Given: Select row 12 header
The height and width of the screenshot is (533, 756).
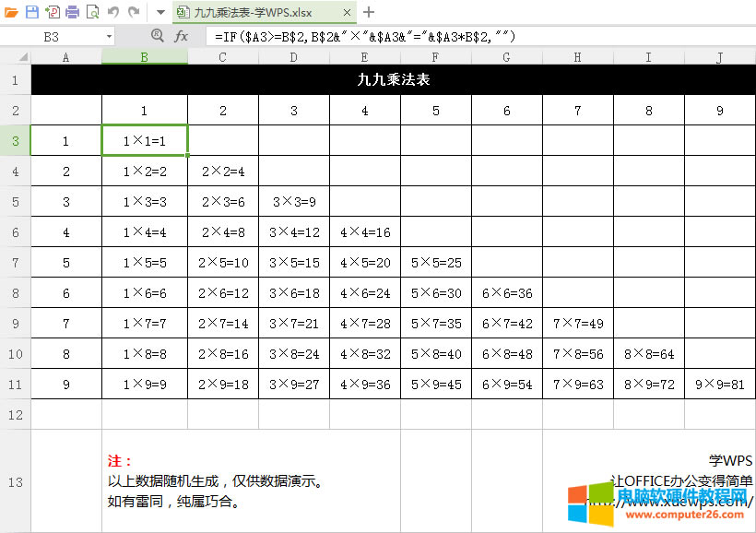Looking at the screenshot, I should (x=16, y=414).
